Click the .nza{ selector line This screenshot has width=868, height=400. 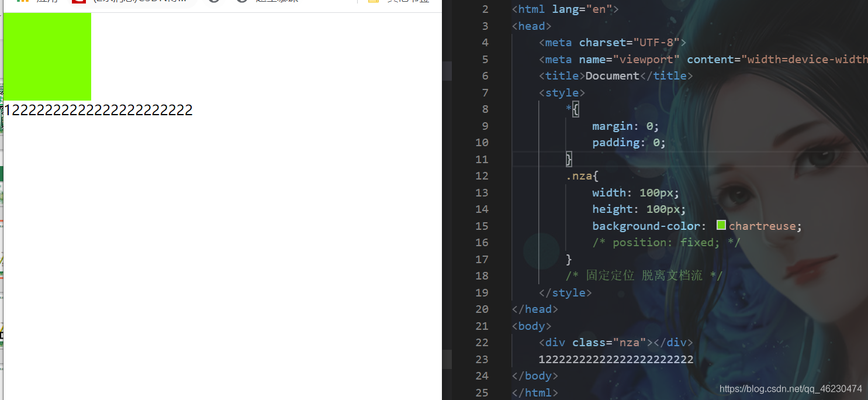click(582, 175)
